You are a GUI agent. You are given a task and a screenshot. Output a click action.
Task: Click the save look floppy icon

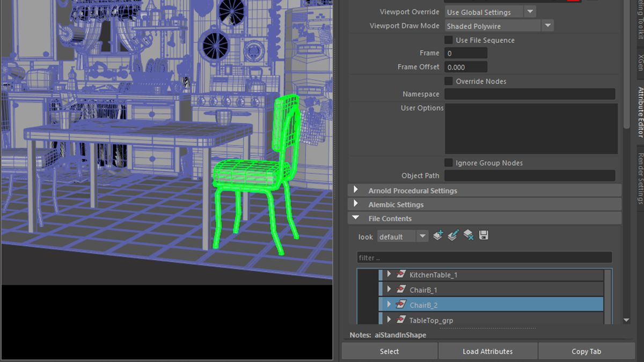[x=484, y=235]
